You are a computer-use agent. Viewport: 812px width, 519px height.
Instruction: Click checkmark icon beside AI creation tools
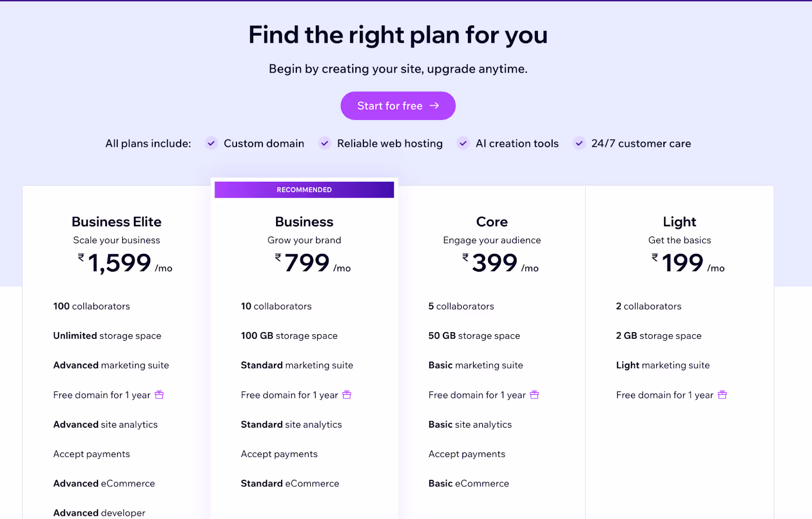click(x=463, y=143)
